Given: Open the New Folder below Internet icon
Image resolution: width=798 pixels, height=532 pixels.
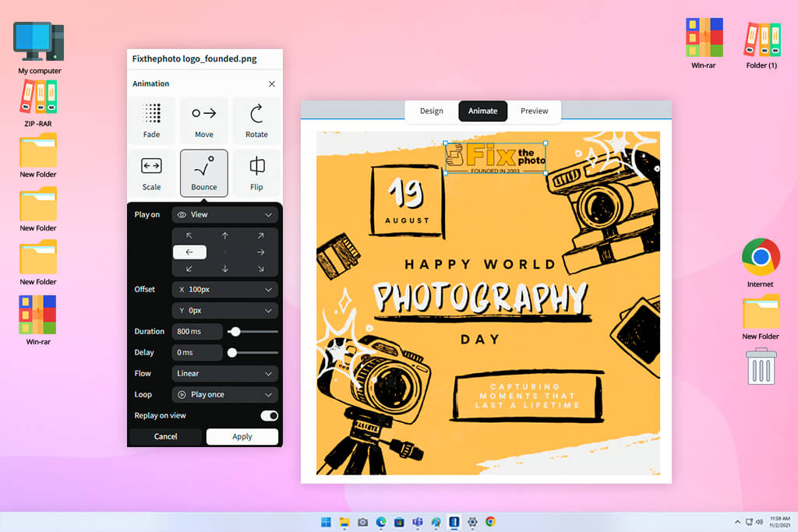Looking at the screenshot, I should tap(761, 317).
